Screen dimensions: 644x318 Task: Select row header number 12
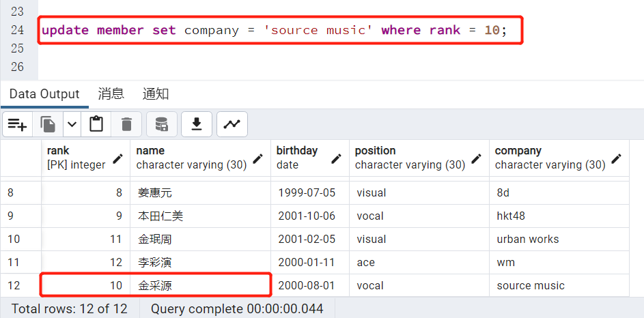pos(20,285)
